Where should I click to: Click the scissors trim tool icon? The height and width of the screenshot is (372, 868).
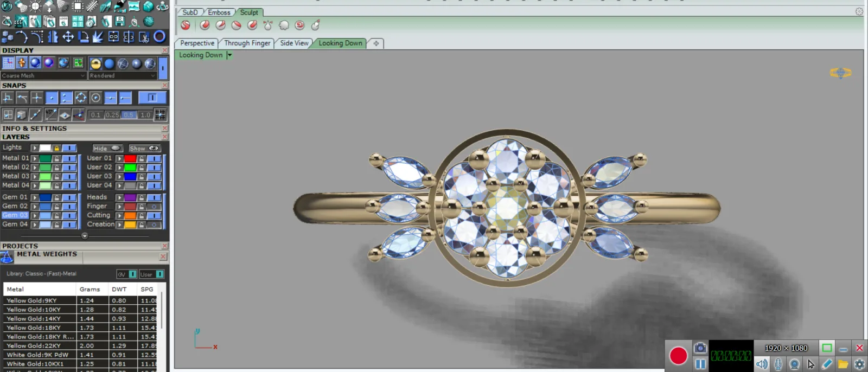click(x=144, y=37)
